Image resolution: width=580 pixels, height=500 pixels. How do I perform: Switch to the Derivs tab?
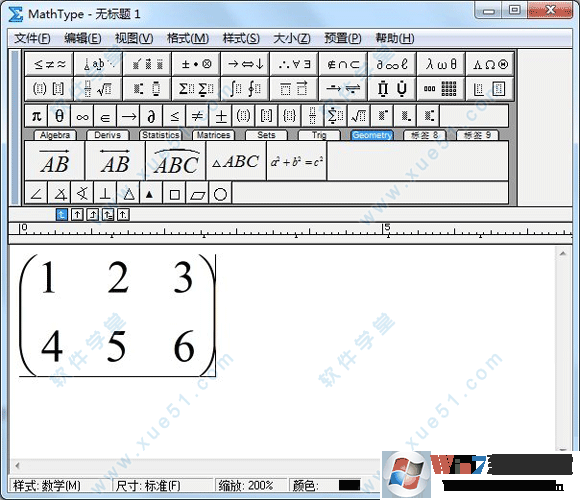click(x=108, y=135)
